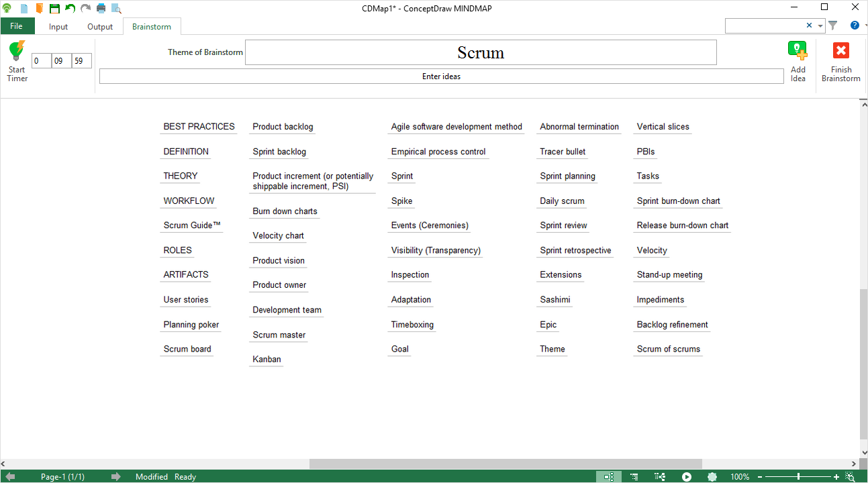Select the third map layout view icon
The height and width of the screenshot is (483, 868).
(x=660, y=477)
